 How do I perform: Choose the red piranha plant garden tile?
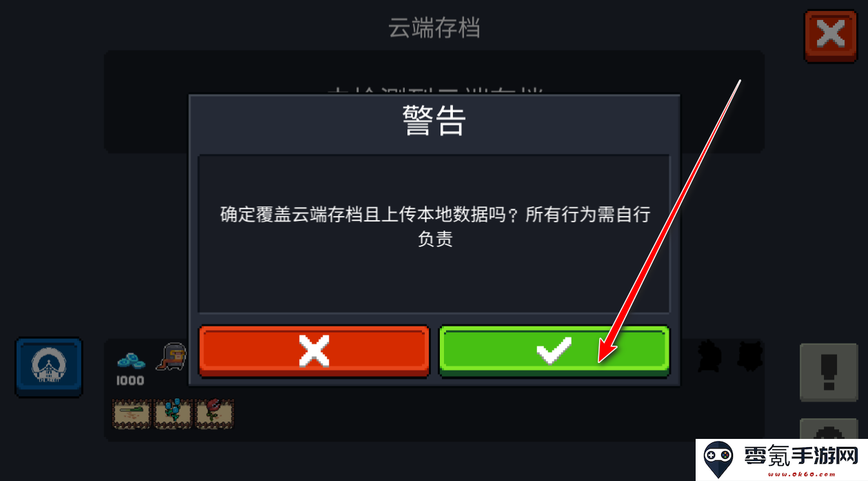click(x=215, y=413)
